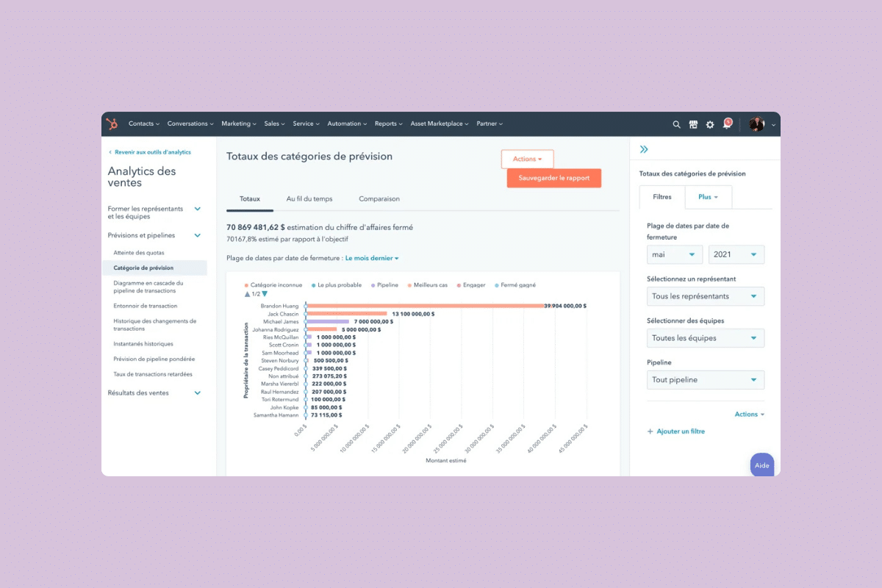This screenshot has height=588, width=882.
Task: Open settings via the gear icon
Action: 710,125
